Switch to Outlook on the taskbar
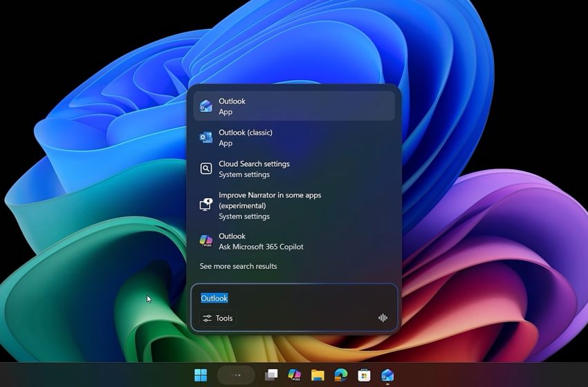The image size is (588, 387). click(387, 375)
